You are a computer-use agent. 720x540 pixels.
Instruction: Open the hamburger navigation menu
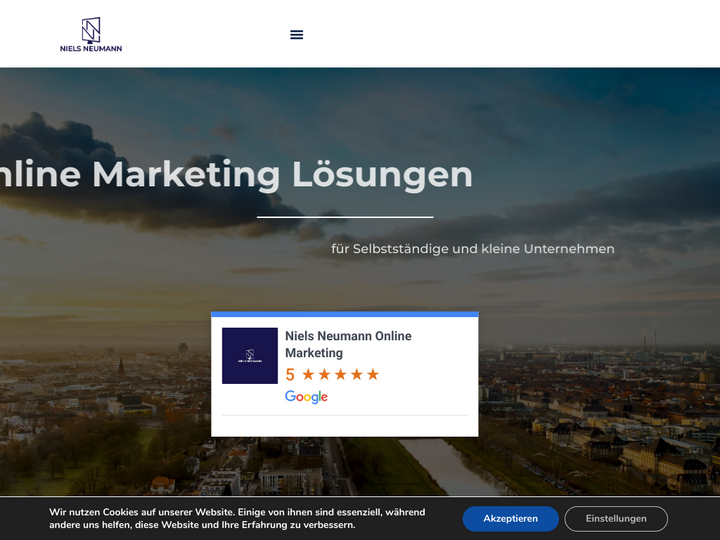point(296,34)
